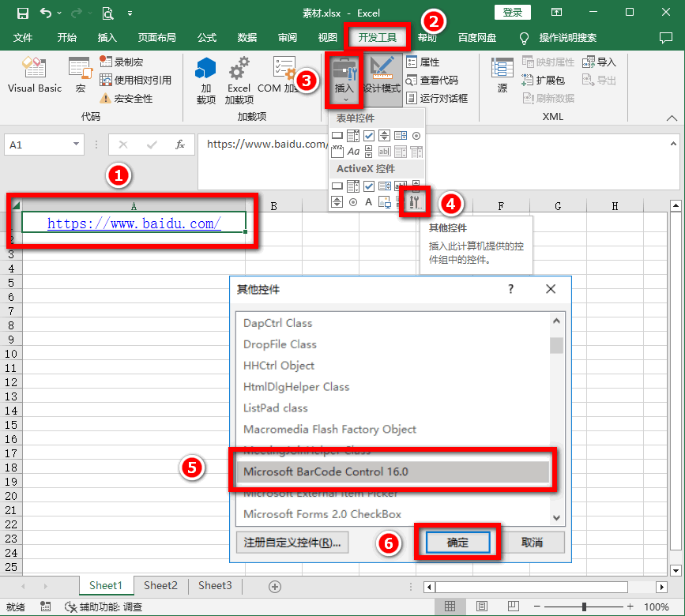Insert form control group box
This screenshot has width=685, height=616.
337,152
